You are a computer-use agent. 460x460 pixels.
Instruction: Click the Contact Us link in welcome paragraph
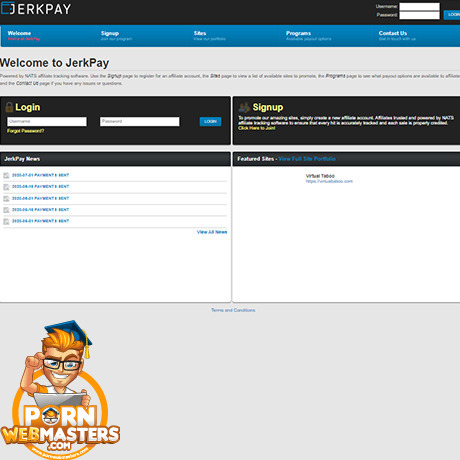pyautogui.click(x=27, y=83)
